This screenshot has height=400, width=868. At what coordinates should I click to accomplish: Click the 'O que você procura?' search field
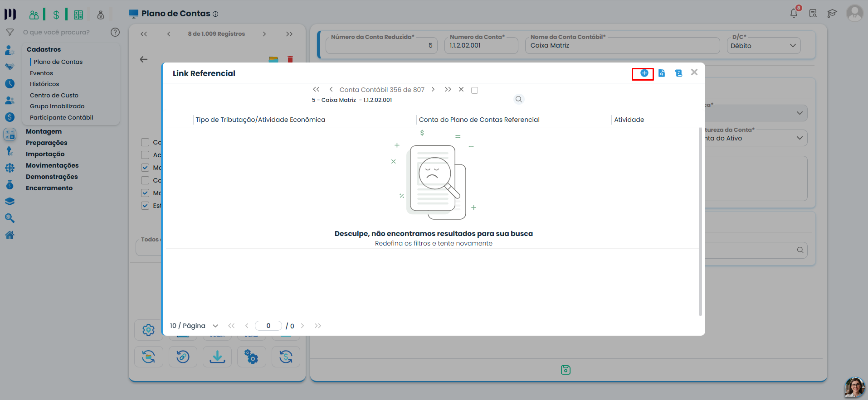(63, 32)
